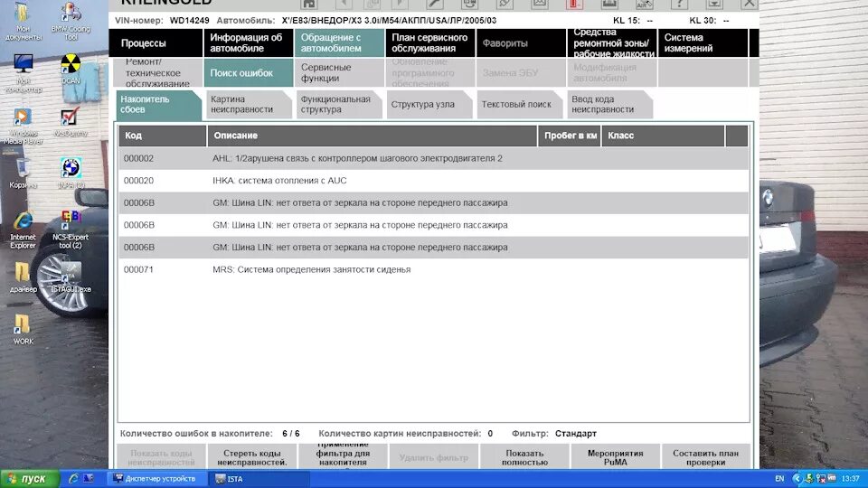Click the wrench tool icon in toolbar
The width and height of the screenshot is (868, 488).
point(435,4)
